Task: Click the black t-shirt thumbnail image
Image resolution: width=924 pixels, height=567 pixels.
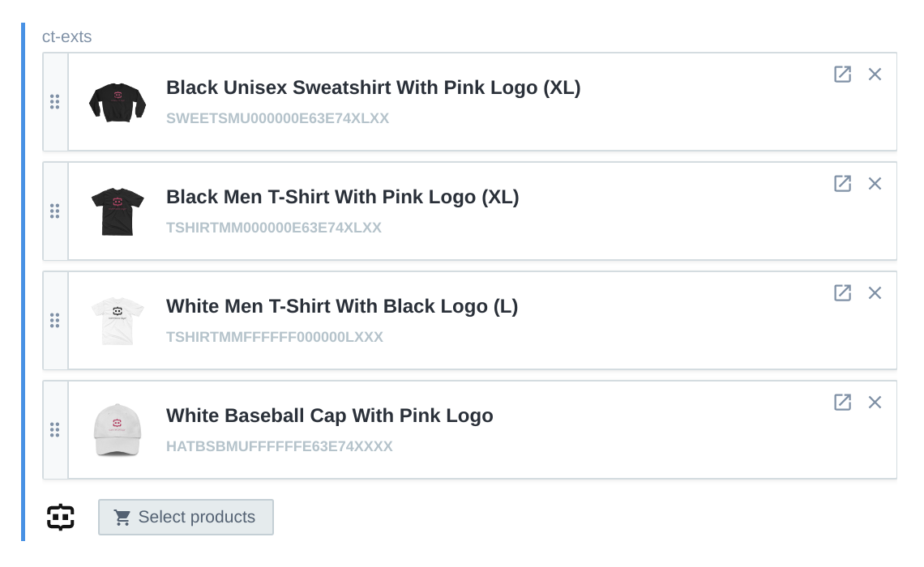Action: tap(118, 211)
